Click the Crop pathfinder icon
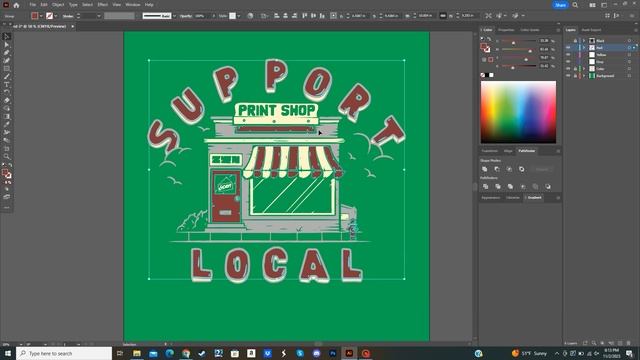 [x=523, y=187]
